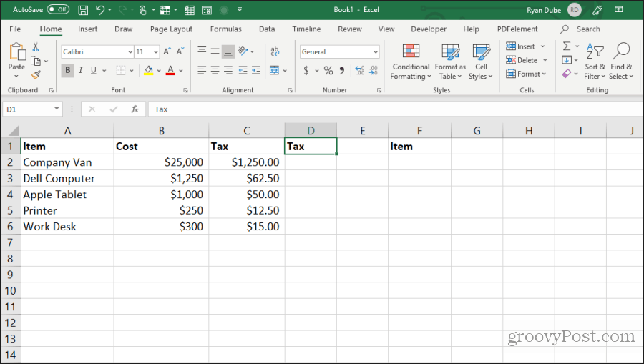Open Font settings dialog launcher
This screenshot has width=644, height=364.
coord(185,90)
